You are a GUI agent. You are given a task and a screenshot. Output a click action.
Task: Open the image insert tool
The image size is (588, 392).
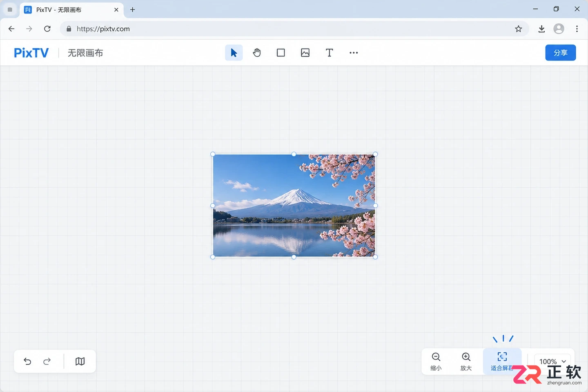point(305,53)
